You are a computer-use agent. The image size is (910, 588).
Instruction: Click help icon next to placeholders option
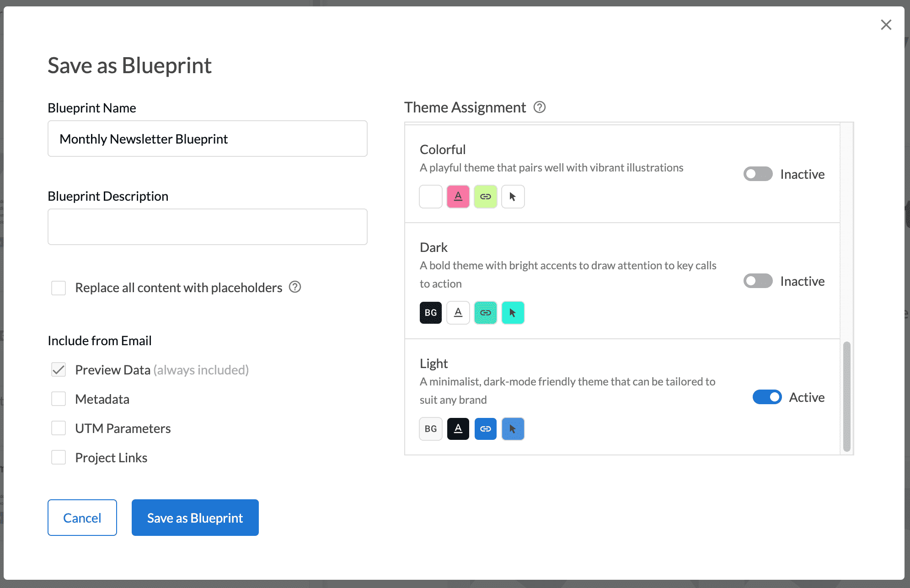point(295,287)
